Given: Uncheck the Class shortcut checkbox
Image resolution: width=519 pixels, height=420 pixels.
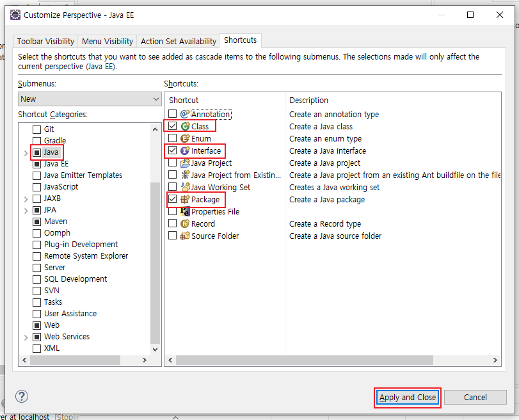Looking at the screenshot, I should (172, 126).
